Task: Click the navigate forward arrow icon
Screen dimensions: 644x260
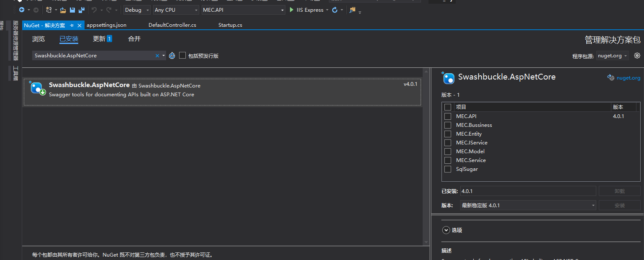Action: click(x=36, y=10)
